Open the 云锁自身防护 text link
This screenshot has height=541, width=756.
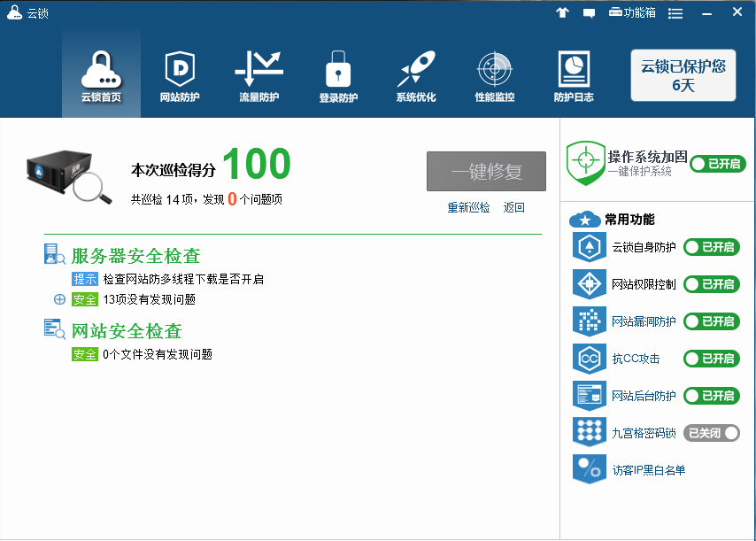[x=644, y=247]
